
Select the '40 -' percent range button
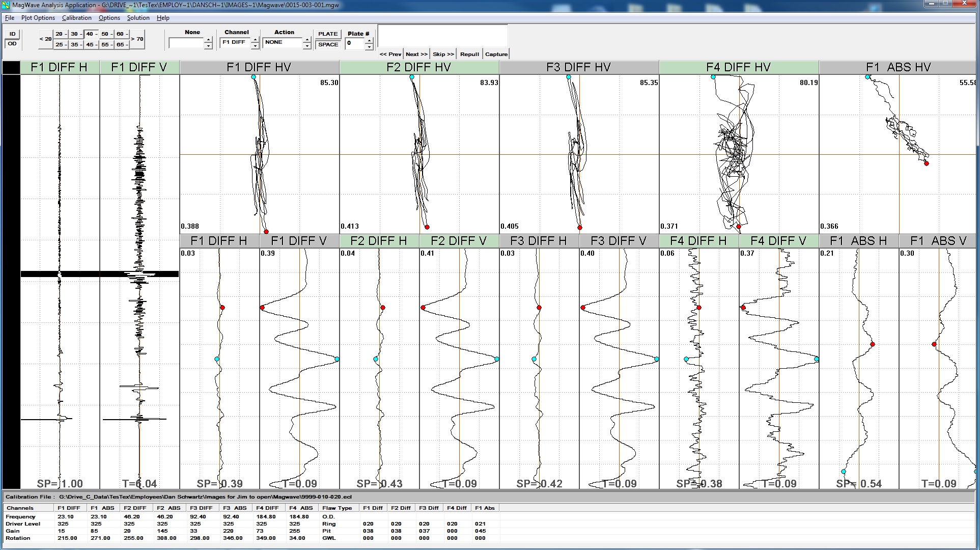[91, 34]
